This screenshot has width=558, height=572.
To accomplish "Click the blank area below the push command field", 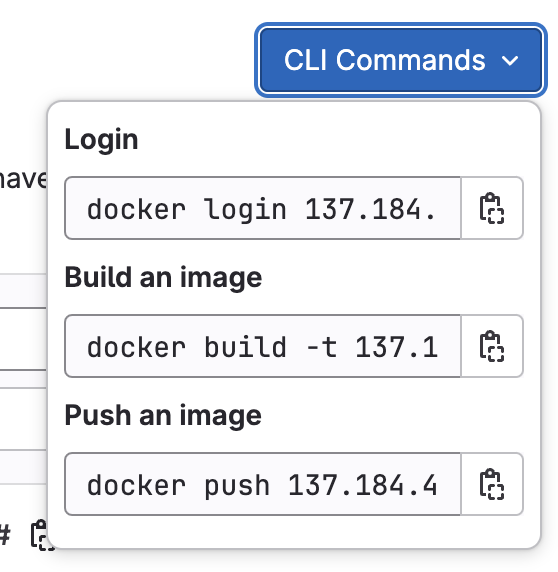I will point(294,531).
